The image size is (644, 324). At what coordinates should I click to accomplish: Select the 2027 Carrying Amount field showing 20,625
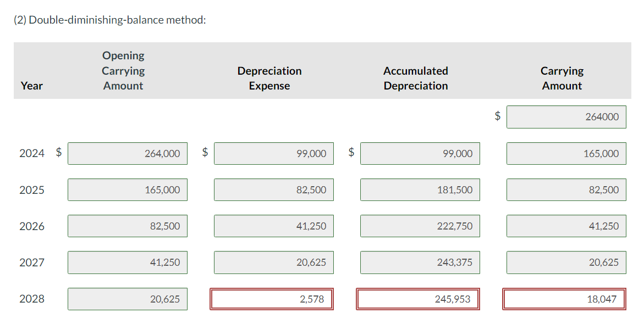(x=566, y=262)
